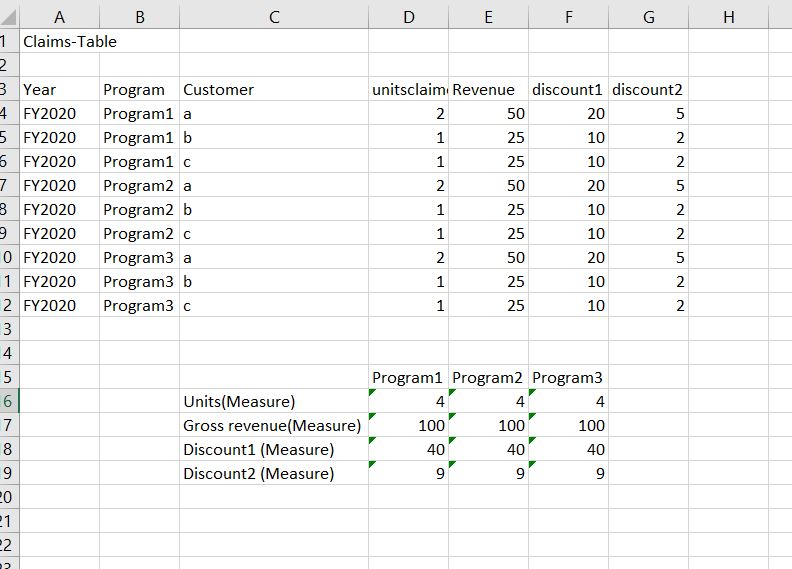Viewport: 792px width, 569px height.
Task: Select Units value 4 under Program3
Action: 569,401
